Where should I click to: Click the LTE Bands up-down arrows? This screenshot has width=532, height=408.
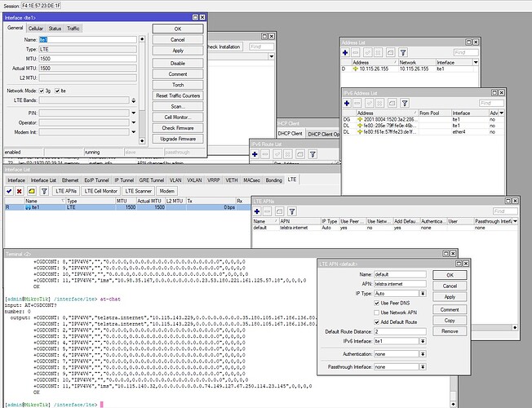click(133, 100)
